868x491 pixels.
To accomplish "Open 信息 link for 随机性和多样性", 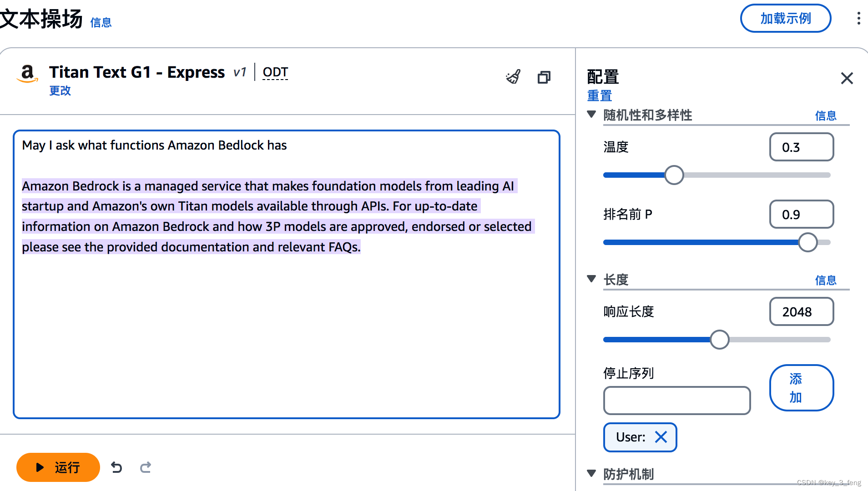I will coord(826,116).
